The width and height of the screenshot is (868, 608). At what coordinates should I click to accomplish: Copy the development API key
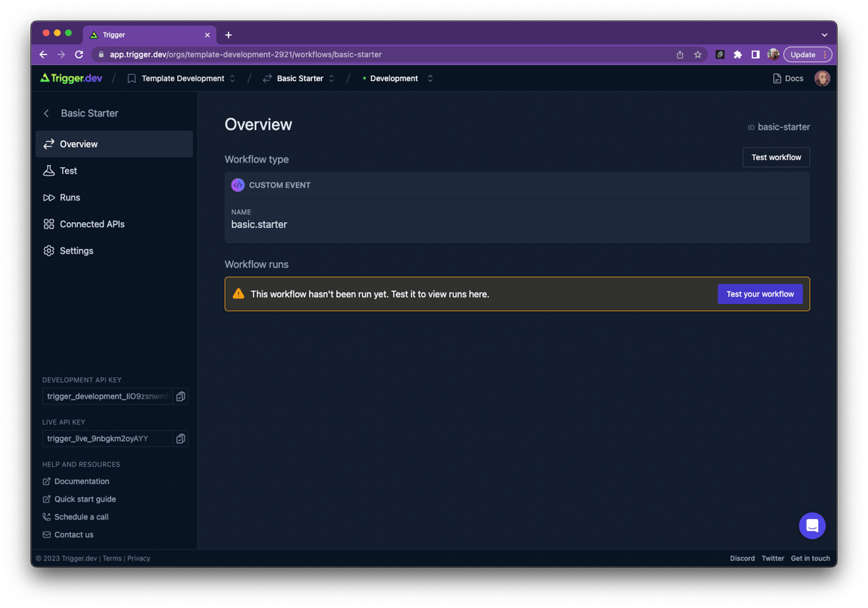[181, 397]
